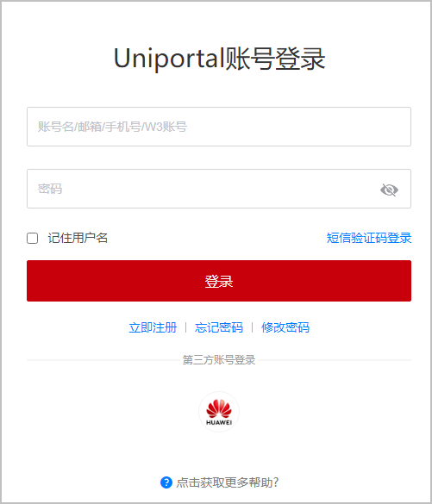
Task: Click the 第三方账号登录 divider label
Action: [x=219, y=359]
